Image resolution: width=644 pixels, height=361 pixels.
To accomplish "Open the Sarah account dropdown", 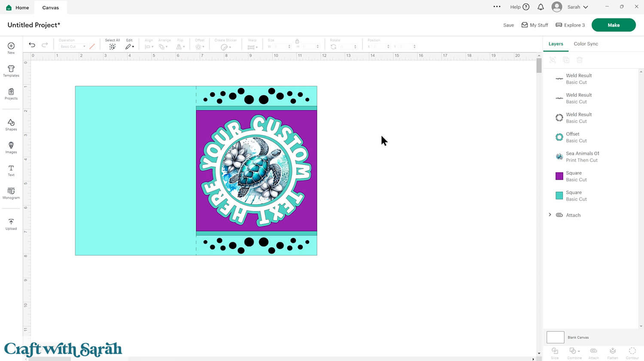I will pos(578,7).
